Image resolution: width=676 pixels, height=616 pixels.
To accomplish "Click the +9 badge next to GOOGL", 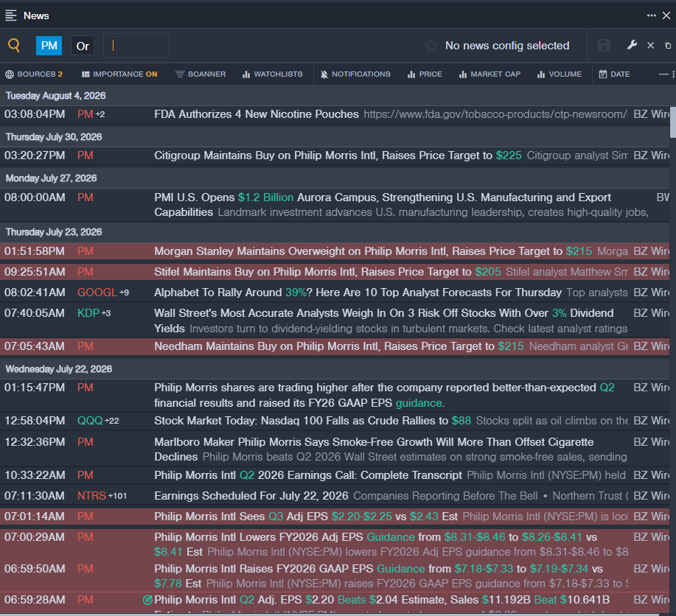I will [124, 293].
